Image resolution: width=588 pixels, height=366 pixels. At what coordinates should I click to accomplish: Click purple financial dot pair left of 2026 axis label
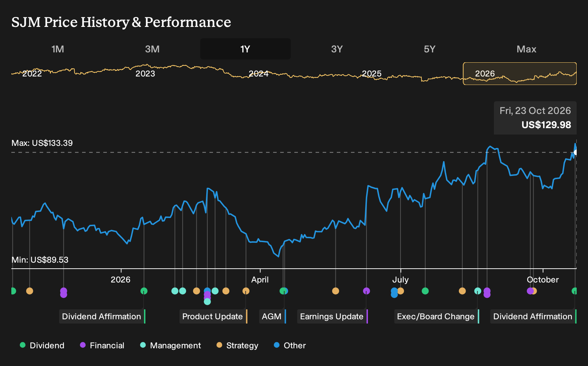[x=64, y=293]
